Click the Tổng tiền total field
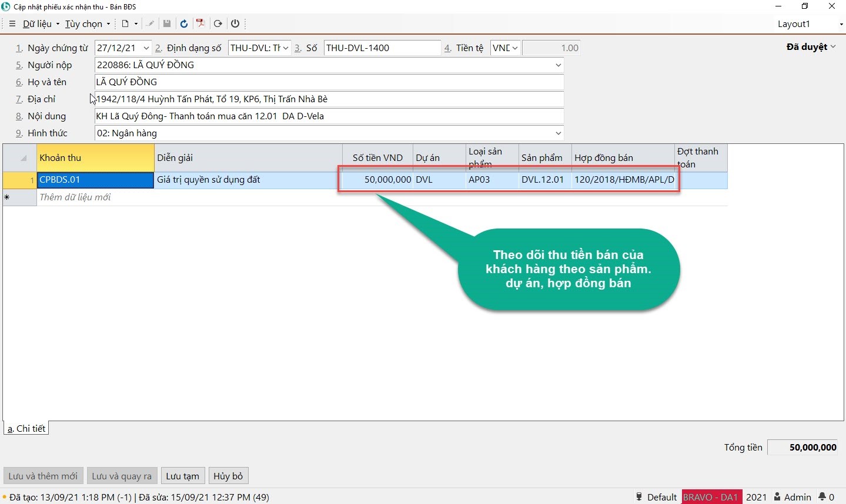Screen dimensions: 846x504 804,448
